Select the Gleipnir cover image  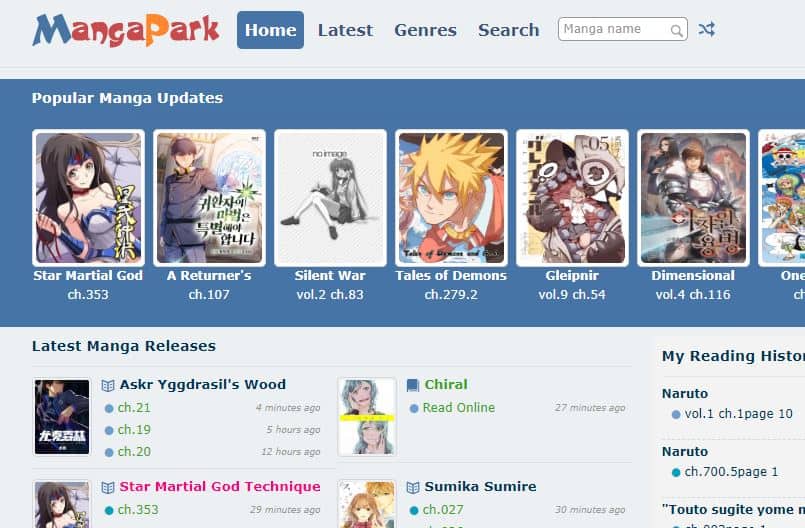(572, 198)
